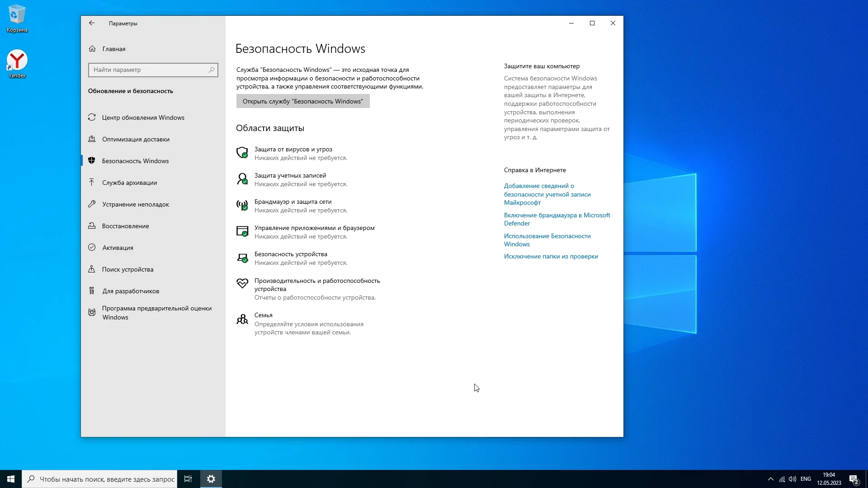Open the Activation (Активация) settings page
The height and width of the screenshot is (488, 868).
click(118, 248)
